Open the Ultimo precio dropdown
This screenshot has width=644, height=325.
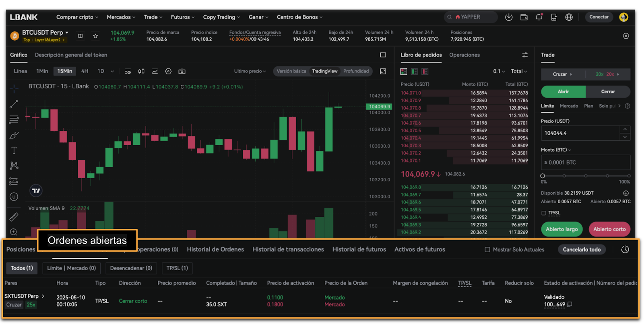pyautogui.click(x=250, y=71)
